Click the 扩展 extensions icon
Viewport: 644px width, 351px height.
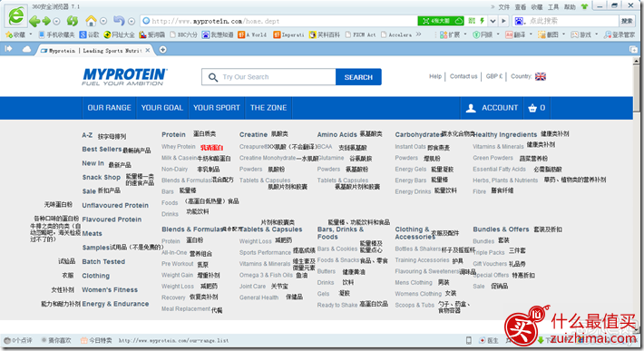(450, 34)
